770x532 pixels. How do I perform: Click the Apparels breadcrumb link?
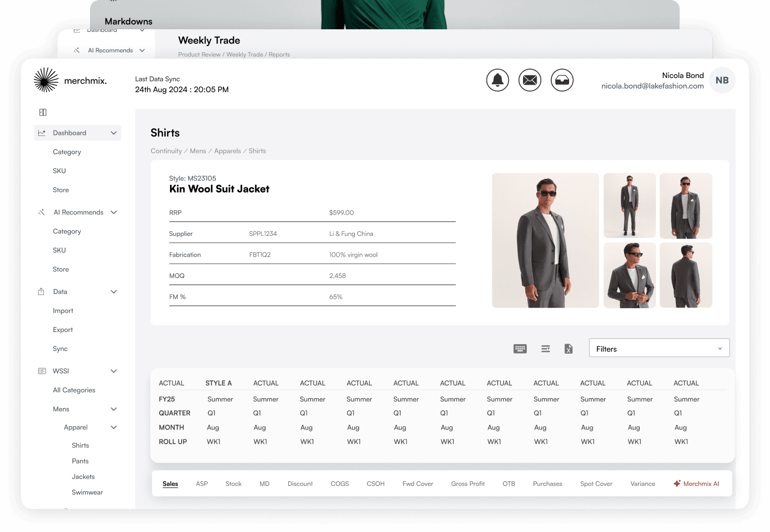click(x=228, y=151)
